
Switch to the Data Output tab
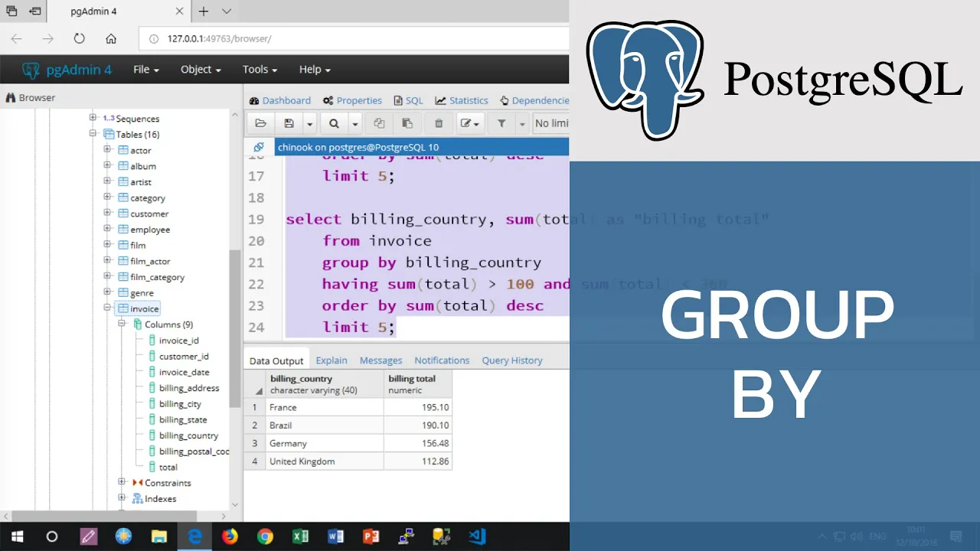(276, 360)
